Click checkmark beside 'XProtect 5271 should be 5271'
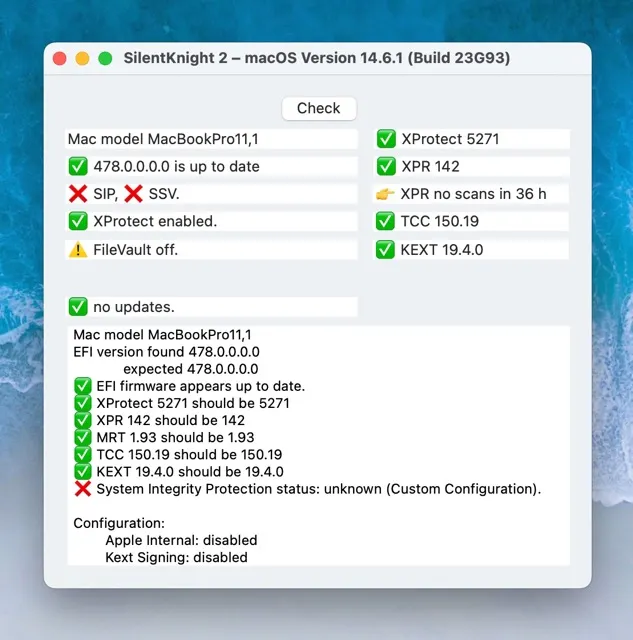This screenshot has height=640, width=633. 83,403
